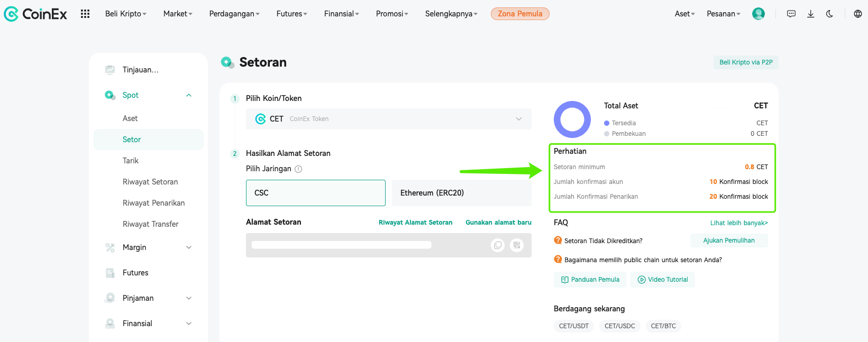The height and width of the screenshot is (342, 868).
Task: Expand the Finansial sidebar section chevron
Action: pos(189,323)
